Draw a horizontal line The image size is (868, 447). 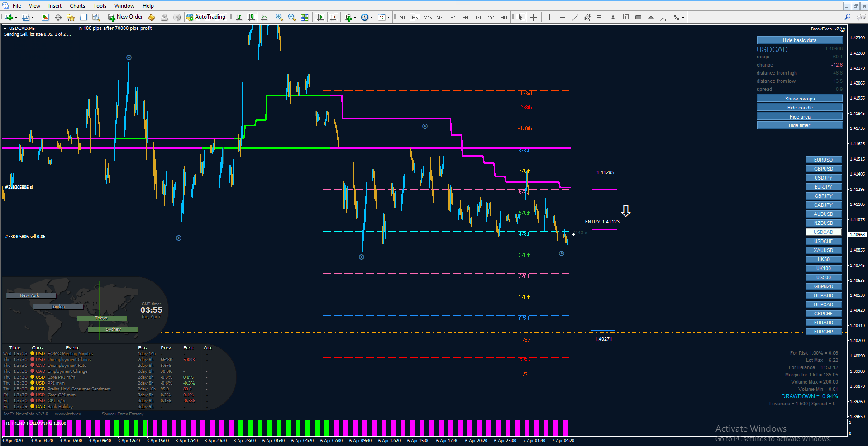[562, 17]
